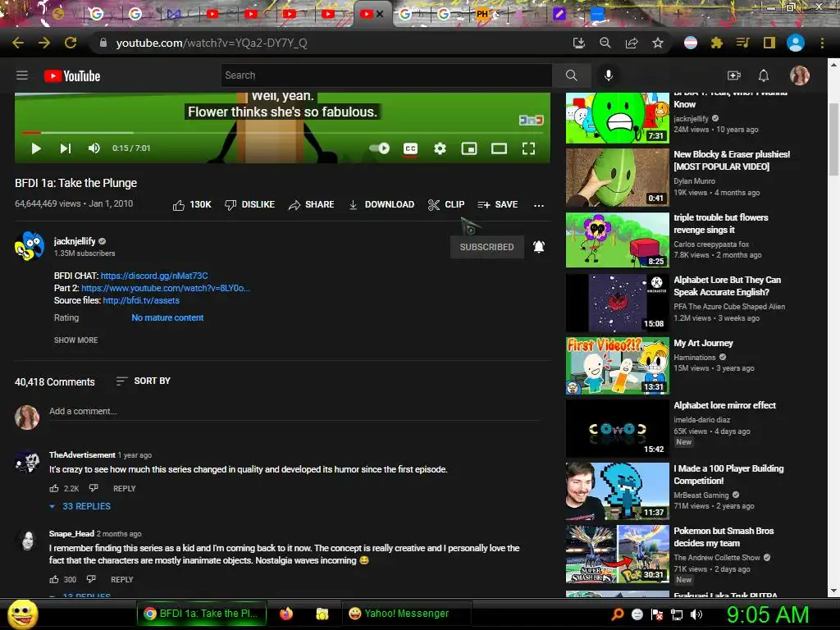The height and width of the screenshot is (630, 840).
Task: Reload the page
Action: 71,43
